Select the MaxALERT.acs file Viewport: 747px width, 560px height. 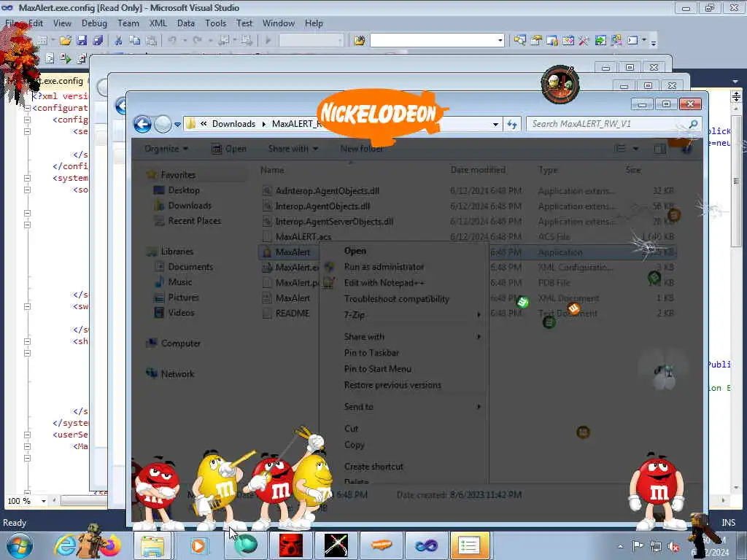[x=303, y=237]
